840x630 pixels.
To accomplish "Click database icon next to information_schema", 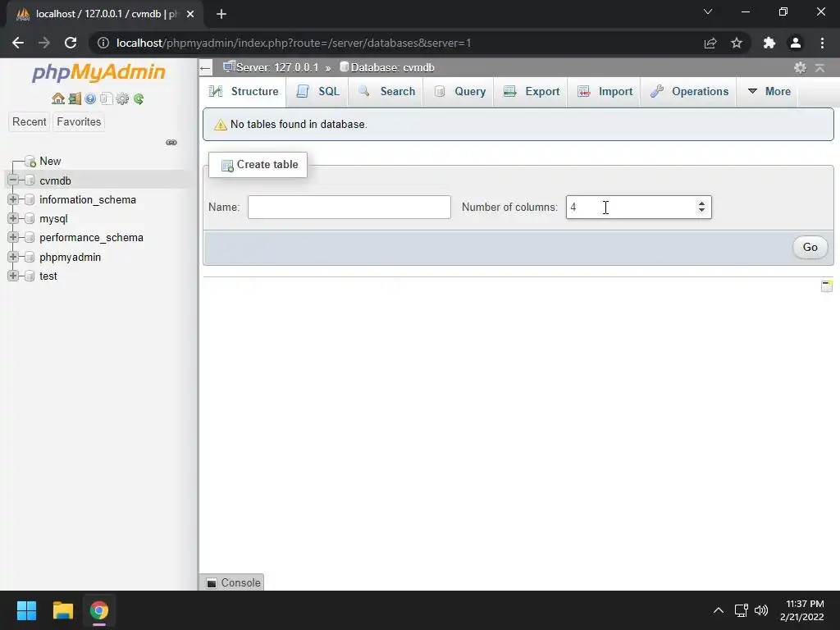I will point(30,200).
